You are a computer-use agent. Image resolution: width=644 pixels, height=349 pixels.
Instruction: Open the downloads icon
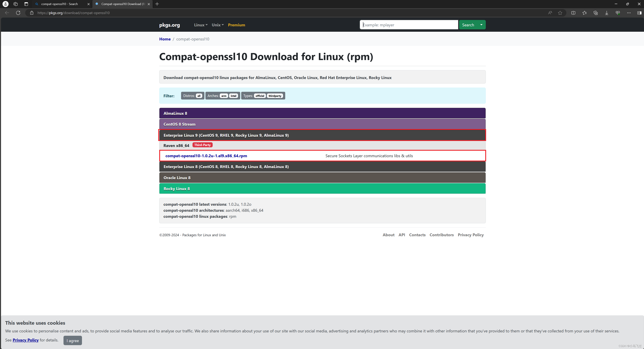pyautogui.click(x=607, y=13)
